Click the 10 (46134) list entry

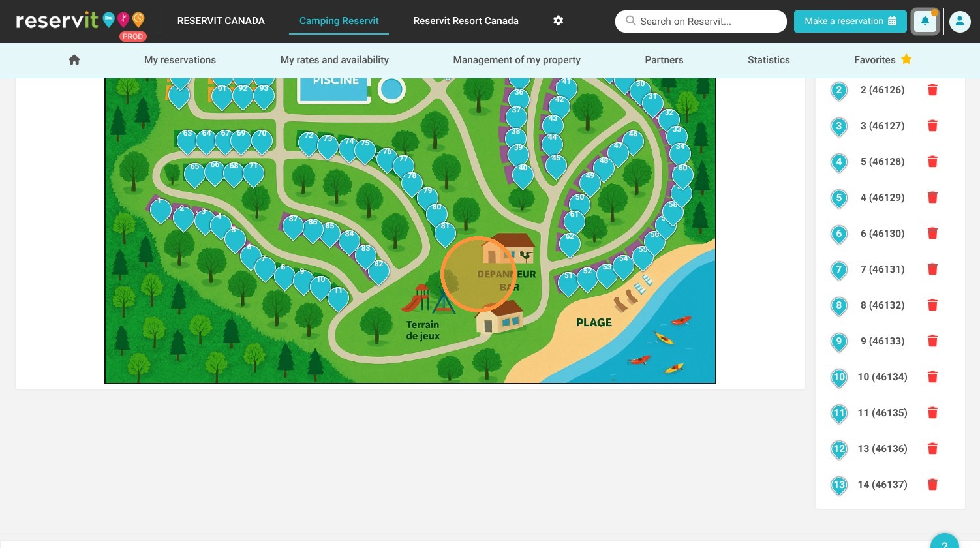[882, 377]
